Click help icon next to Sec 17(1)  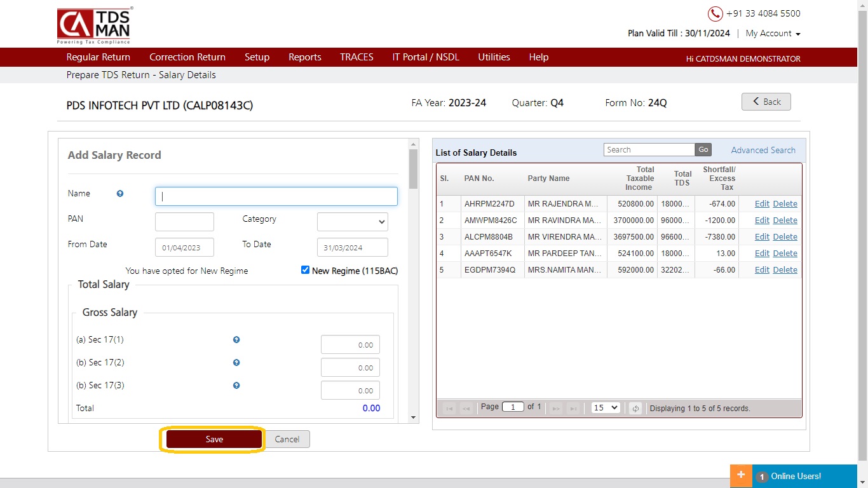(x=236, y=340)
